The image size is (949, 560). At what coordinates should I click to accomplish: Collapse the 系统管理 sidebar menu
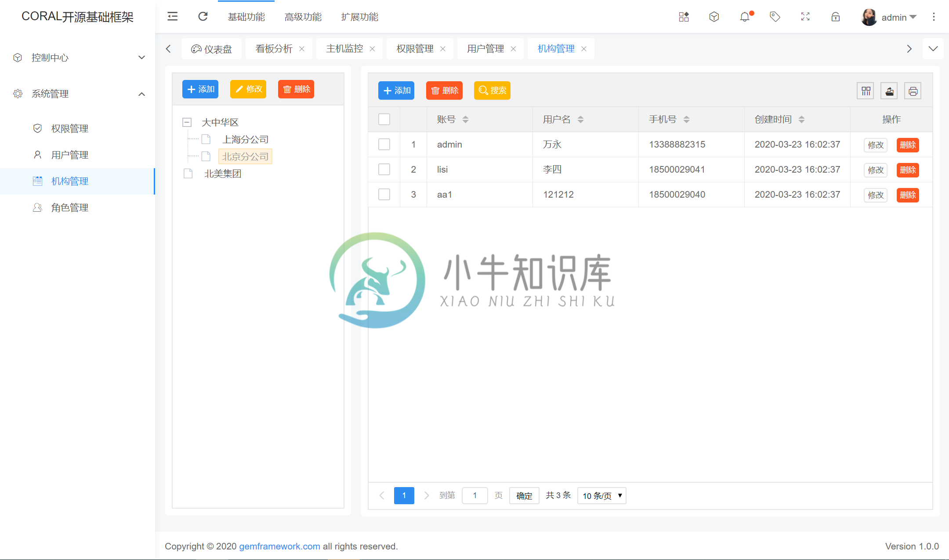77,94
